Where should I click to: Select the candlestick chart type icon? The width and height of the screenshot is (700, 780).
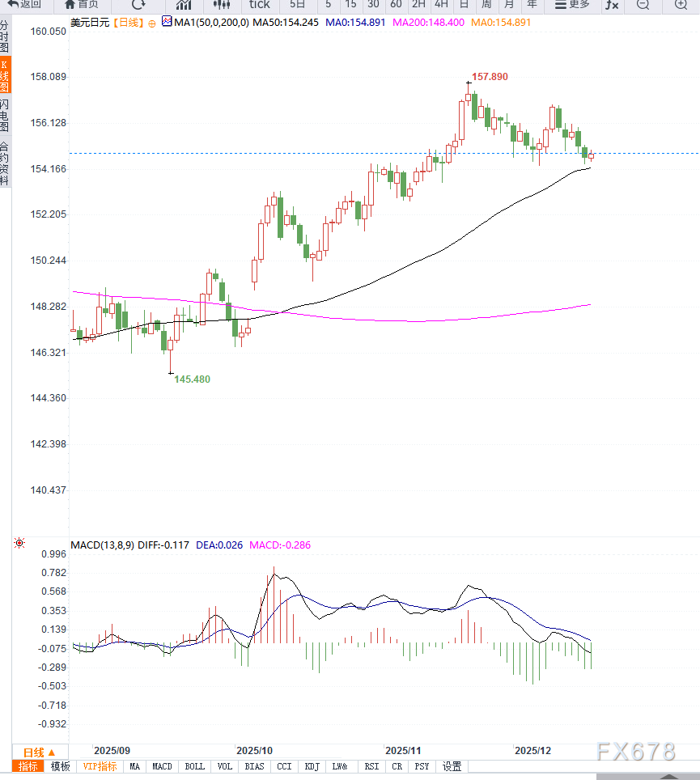click(x=222, y=5)
